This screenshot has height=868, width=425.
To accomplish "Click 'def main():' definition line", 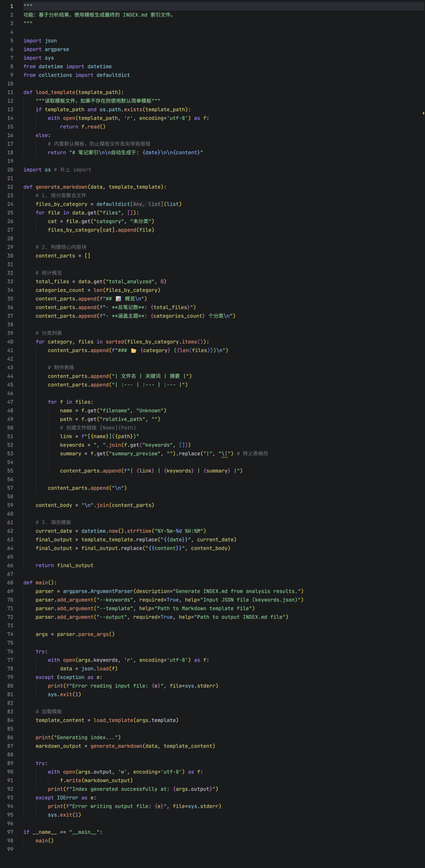I will [40, 582].
